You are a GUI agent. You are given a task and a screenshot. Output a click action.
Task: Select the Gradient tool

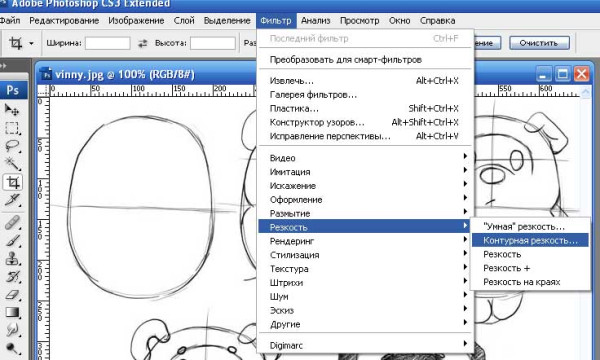12,313
